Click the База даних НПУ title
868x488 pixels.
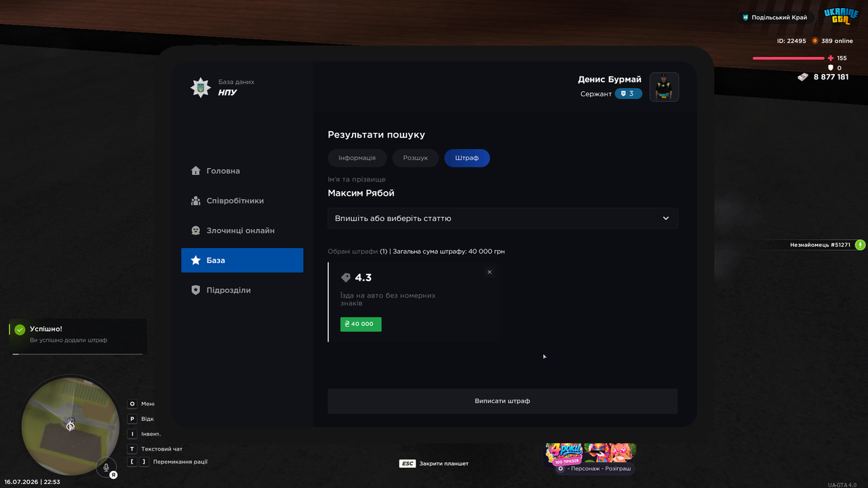[236, 87]
